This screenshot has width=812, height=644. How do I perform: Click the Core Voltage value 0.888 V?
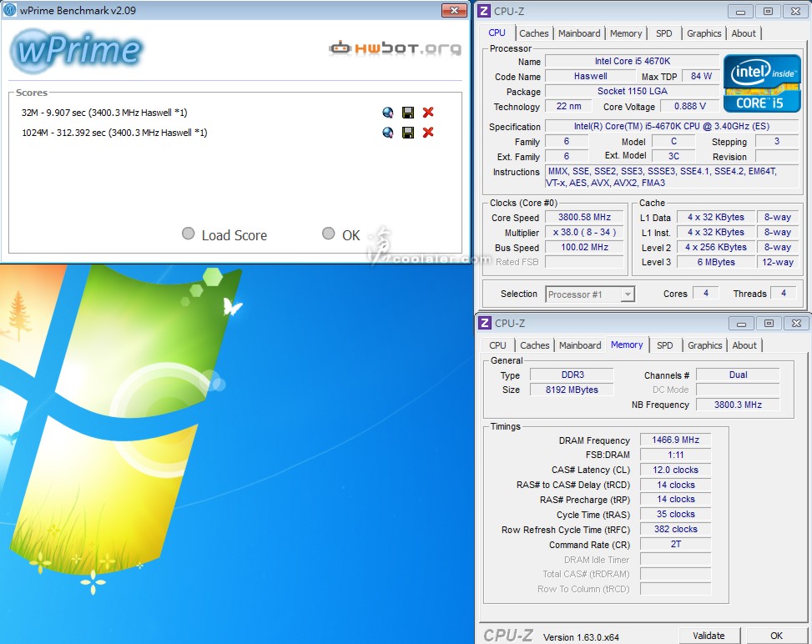(690, 106)
